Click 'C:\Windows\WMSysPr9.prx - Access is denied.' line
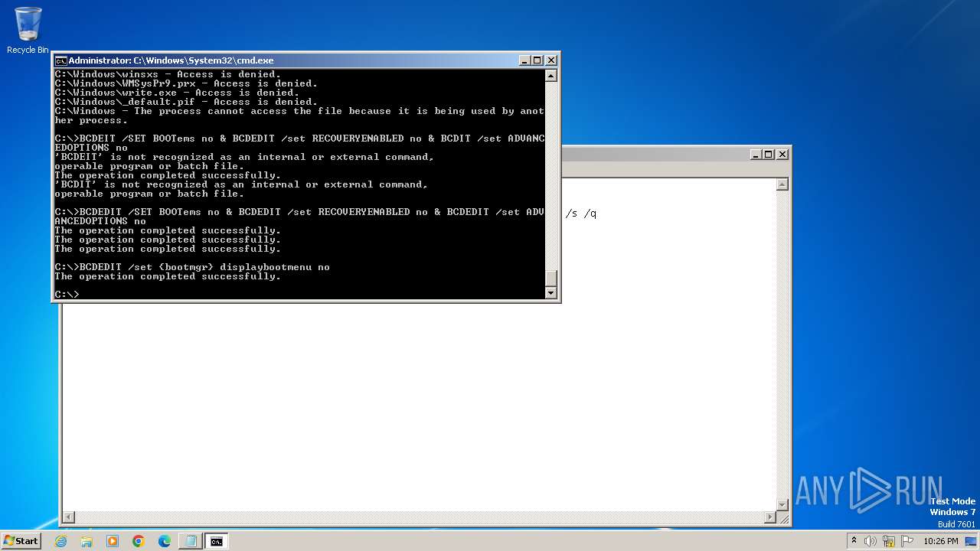The height and width of the screenshot is (551, 980). (x=186, y=83)
